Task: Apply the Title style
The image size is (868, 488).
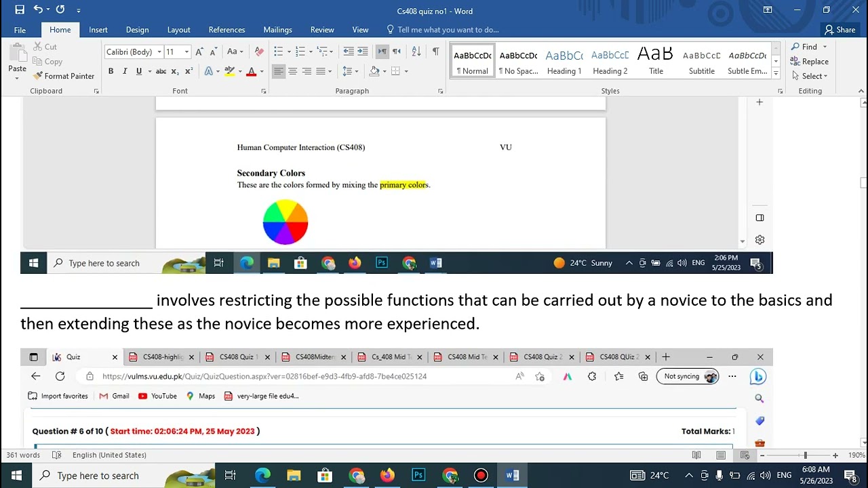Action: [x=656, y=62]
